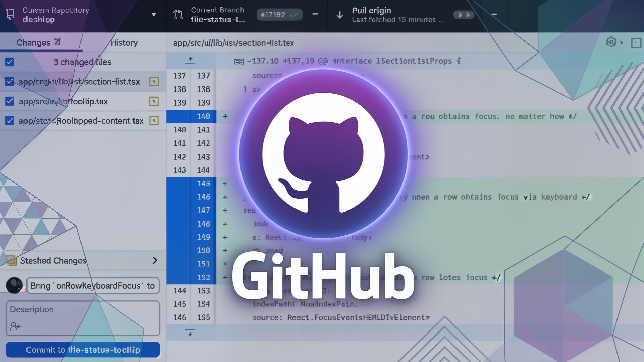Screen dimensions: 644x362
Task: Click the 'row lotes focus */' comment line
Action: 461,278
